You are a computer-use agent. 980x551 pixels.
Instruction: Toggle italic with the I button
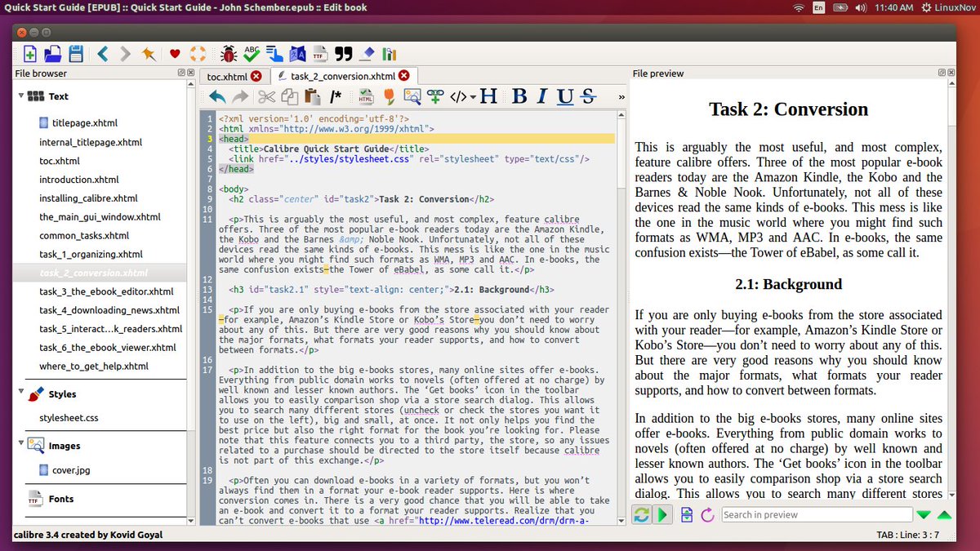541,96
